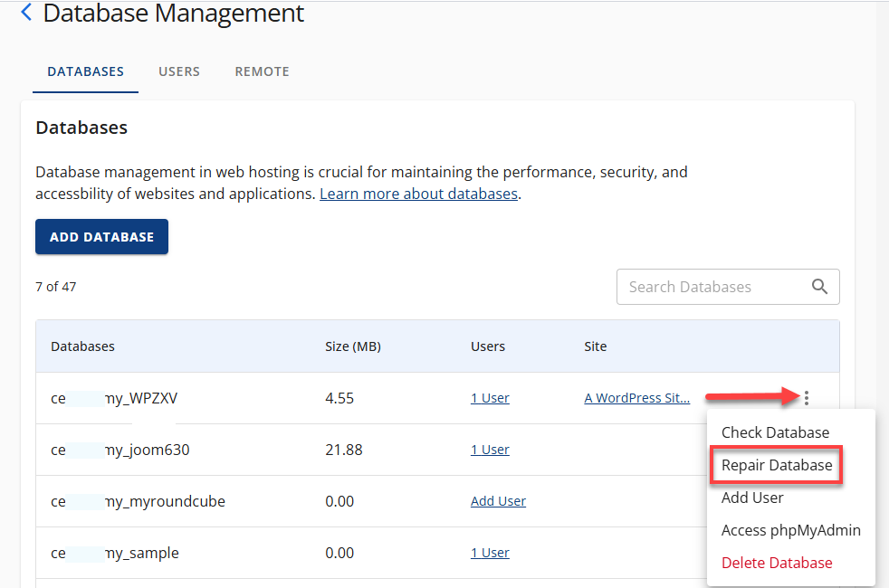Open Access phpMyAdmin from the menu
889x588 pixels.
pyautogui.click(x=790, y=530)
